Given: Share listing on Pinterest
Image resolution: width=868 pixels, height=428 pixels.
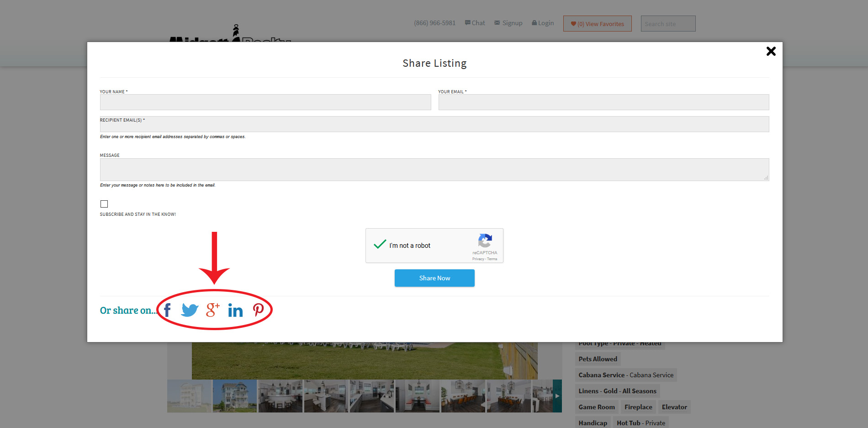Looking at the screenshot, I should coord(258,310).
